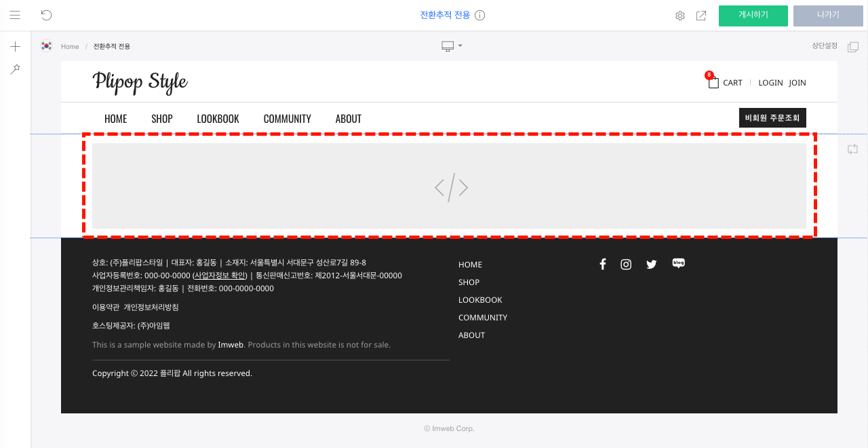Click the plus icon to add element
The image size is (868, 448).
(15, 47)
